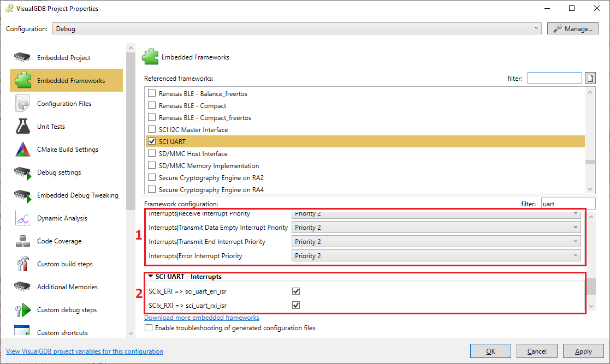Screen dimensions: 610x364
Task: Open View VisualGDB project variables link
Action: coord(85,351)
